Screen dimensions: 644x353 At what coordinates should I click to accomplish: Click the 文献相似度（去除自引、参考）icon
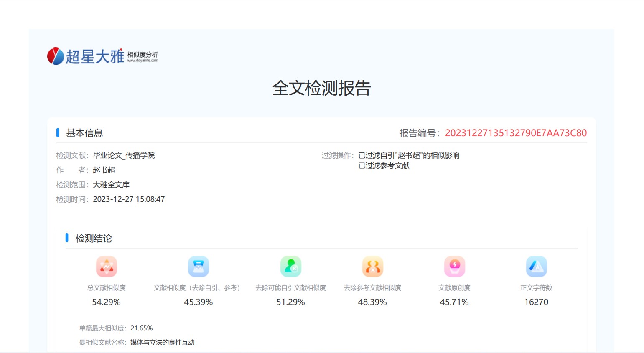(x=199, y=267)
